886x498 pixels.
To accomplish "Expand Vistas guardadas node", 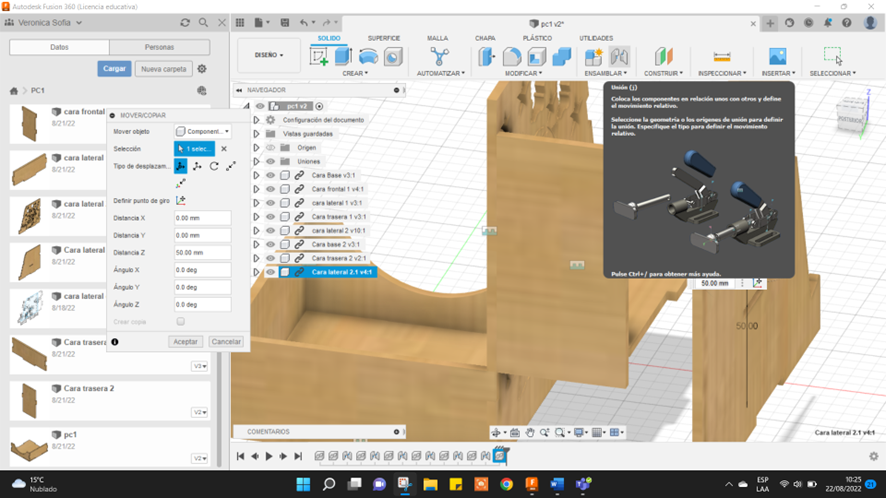I will point(257,134).
